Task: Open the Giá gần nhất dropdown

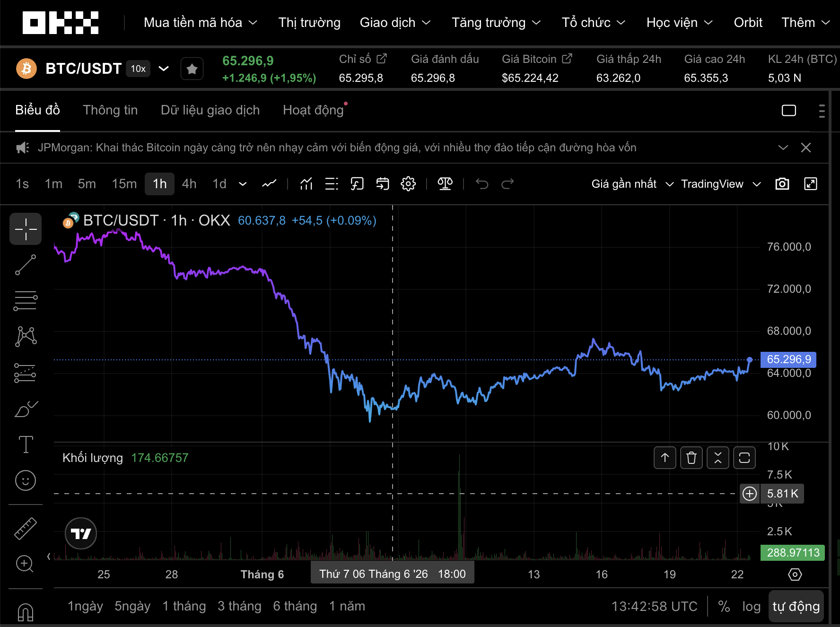Action: (x=632, y=184)
